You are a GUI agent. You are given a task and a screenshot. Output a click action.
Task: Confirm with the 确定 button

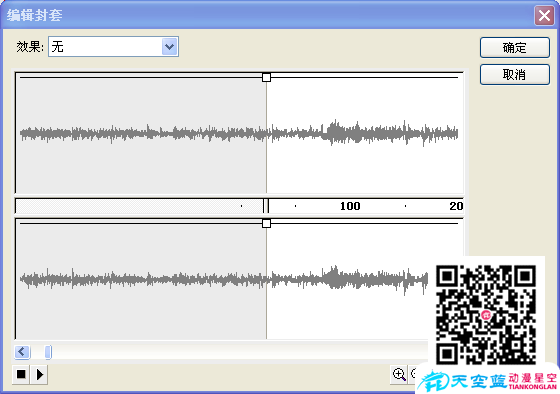coord(515,48)
